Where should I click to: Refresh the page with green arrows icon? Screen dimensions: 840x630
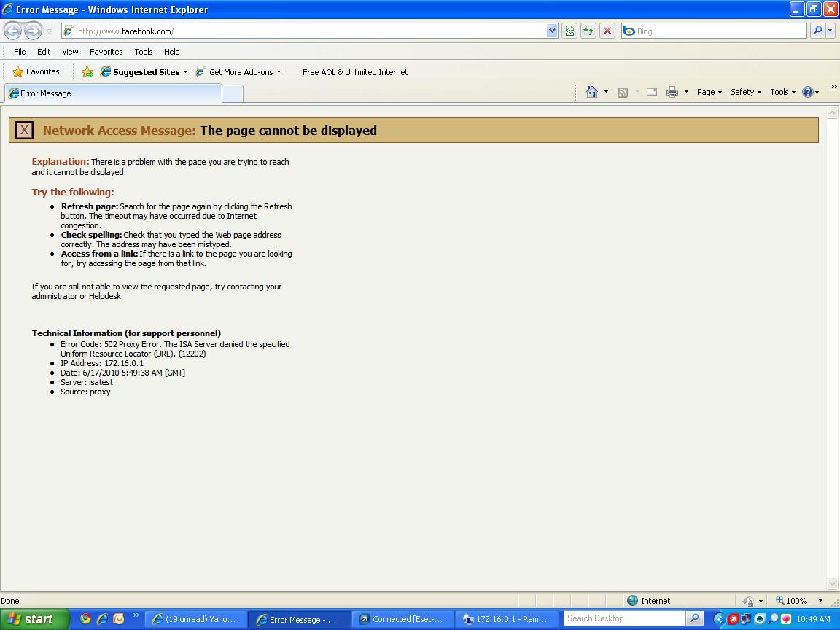[x=588, y=31]
